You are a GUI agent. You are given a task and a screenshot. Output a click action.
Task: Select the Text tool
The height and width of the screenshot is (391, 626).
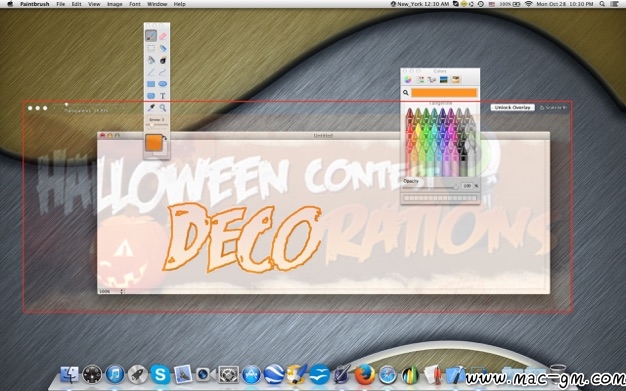pyautogui.click(x=162, y=96)
